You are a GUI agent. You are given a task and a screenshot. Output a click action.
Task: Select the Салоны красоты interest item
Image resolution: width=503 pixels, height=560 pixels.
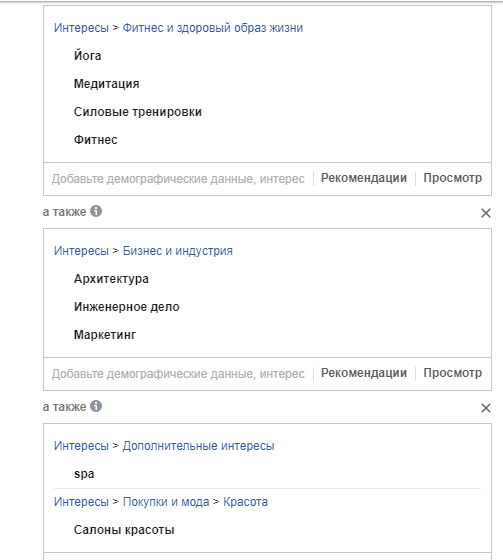[x=124, y=530]
